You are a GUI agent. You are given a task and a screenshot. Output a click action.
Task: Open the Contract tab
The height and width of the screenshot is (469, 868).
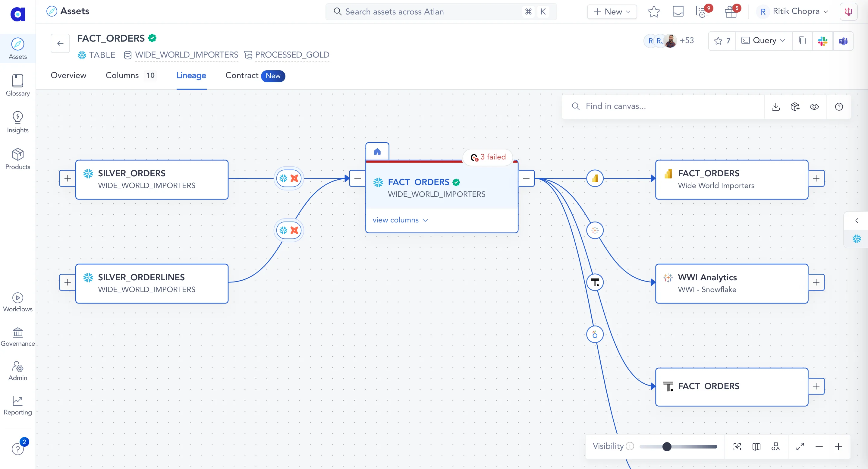click(242, 75)
